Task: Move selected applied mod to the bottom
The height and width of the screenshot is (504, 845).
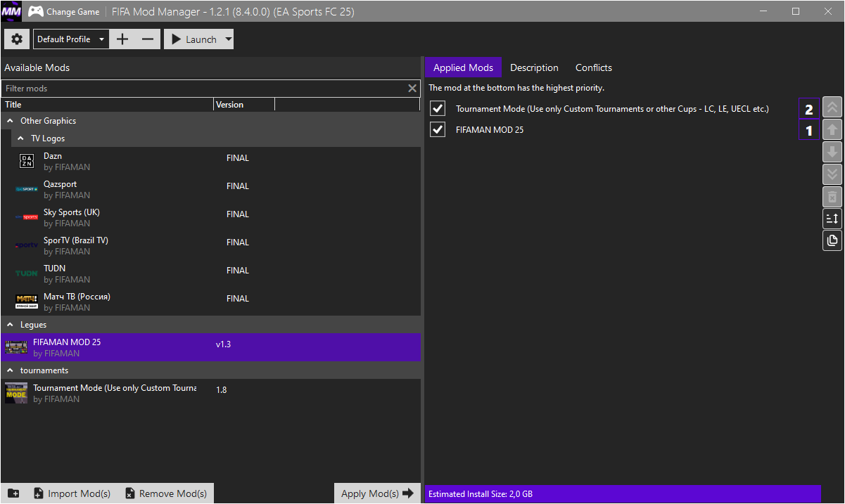Action: click(x=832, y=174)
